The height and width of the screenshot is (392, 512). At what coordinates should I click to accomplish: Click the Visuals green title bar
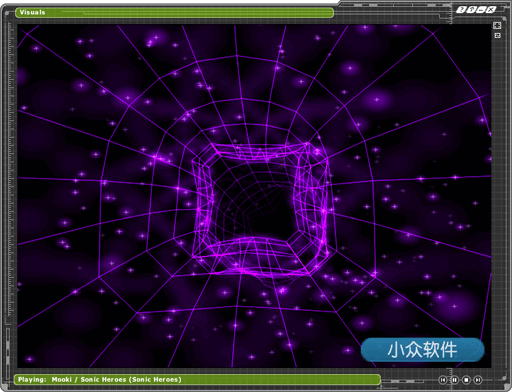(x=174, y=13)
